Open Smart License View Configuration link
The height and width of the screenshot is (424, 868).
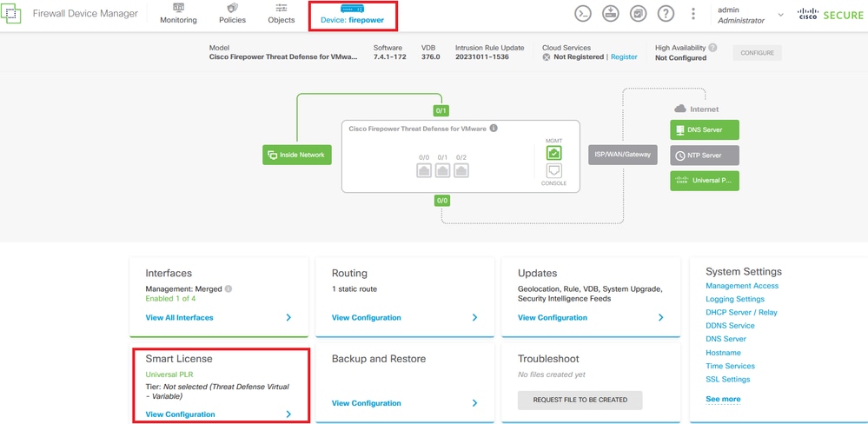[180, 414]
